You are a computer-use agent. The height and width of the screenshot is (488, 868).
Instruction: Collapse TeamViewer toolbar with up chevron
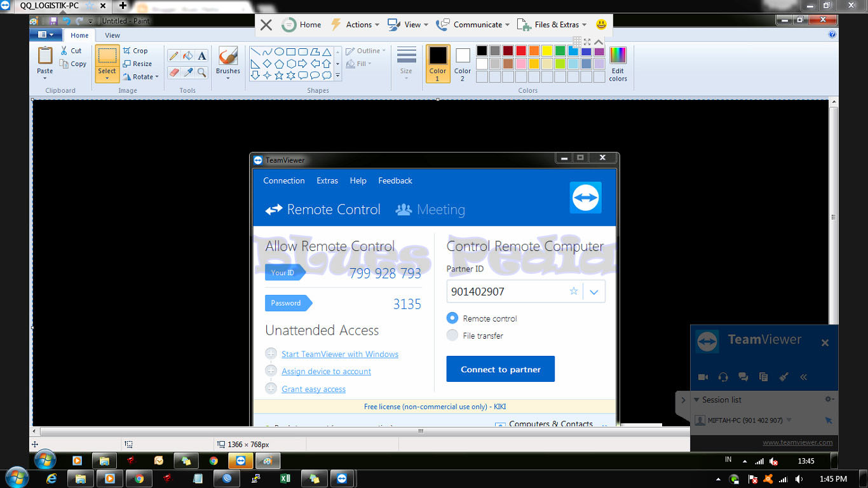coord(599,42)
